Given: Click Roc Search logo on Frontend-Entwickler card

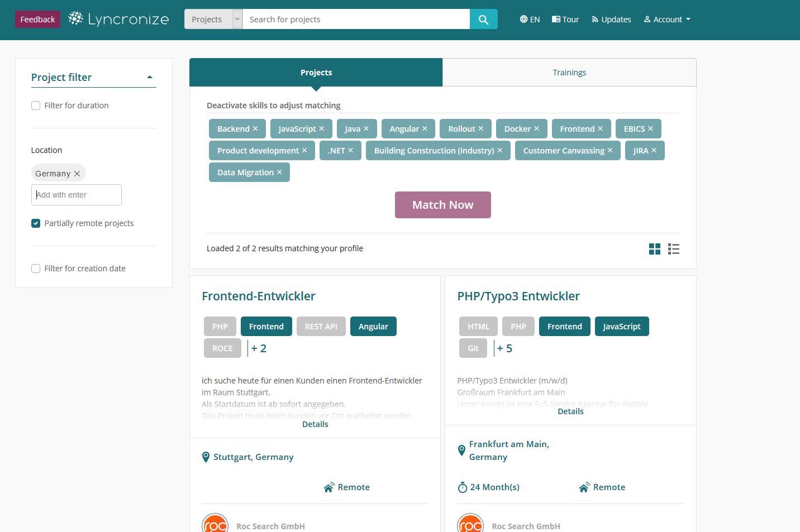Looking at the screenshot, I should [215, 524].
